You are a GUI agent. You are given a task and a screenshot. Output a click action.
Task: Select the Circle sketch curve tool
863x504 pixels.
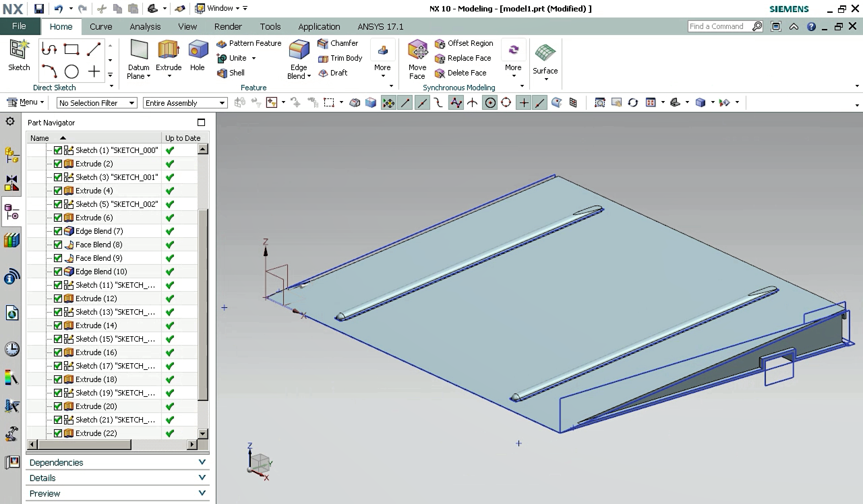71,71
